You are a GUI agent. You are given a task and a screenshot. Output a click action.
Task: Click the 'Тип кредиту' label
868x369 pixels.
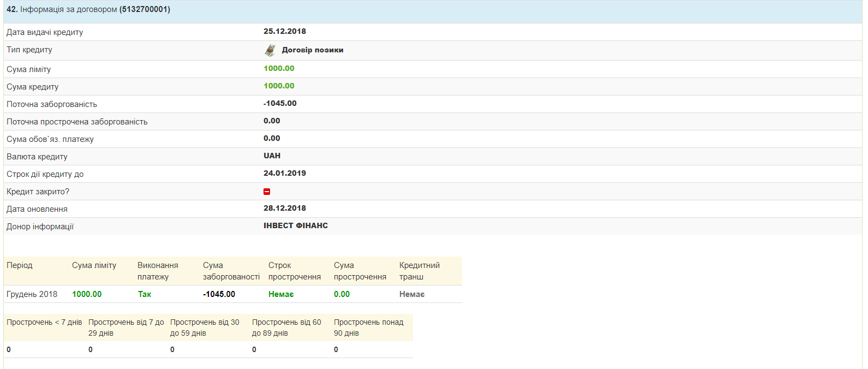click(29, 50)
